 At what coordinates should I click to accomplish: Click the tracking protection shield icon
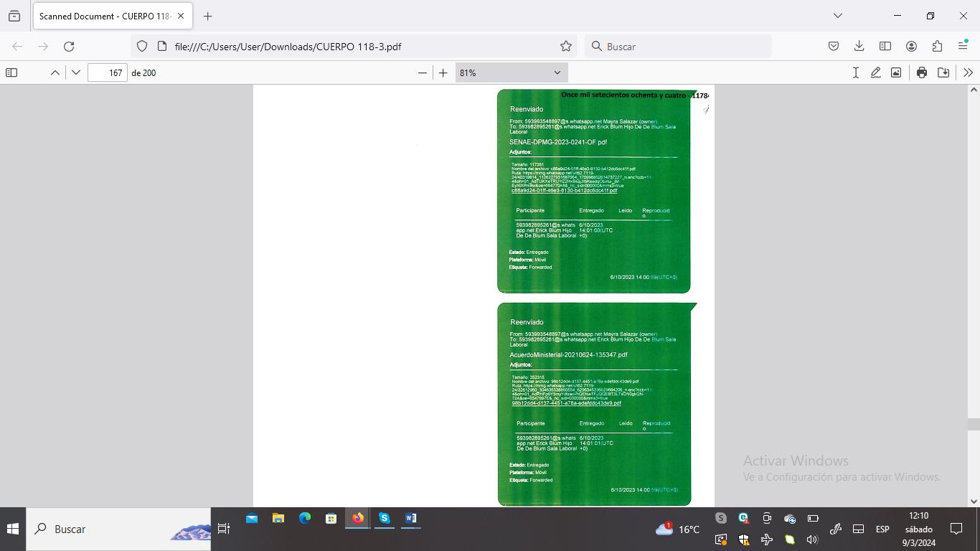(x=142, y=46)
